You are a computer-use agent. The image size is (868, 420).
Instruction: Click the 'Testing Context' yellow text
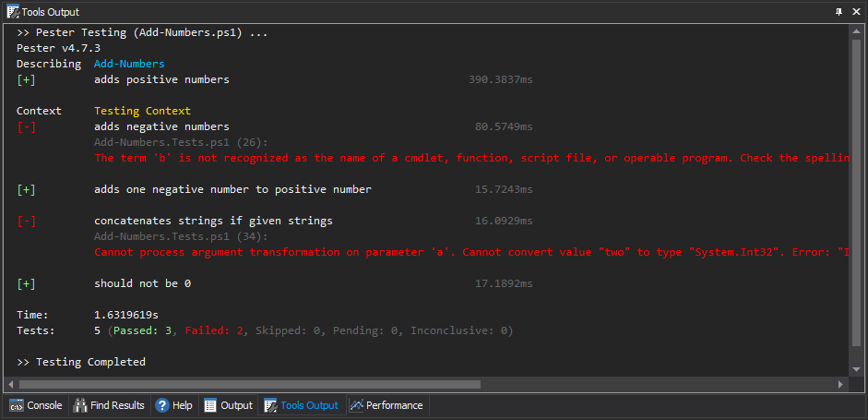click(142, 111)
